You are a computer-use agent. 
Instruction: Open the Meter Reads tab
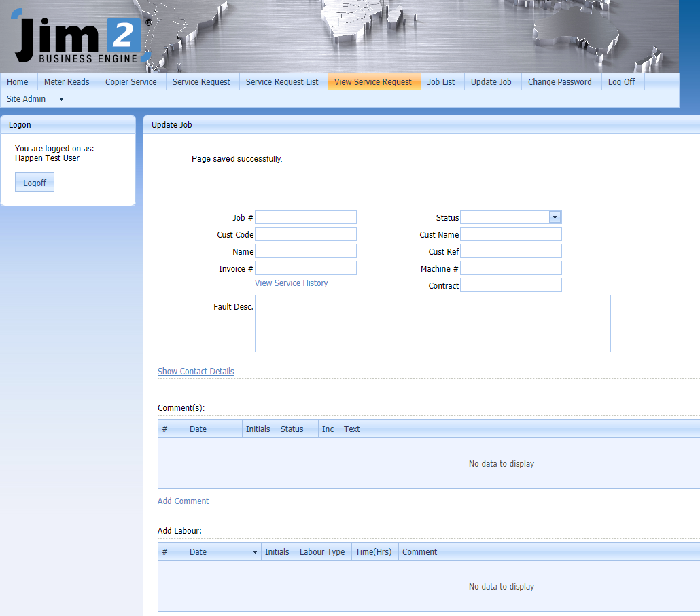(x=67, y=82)
